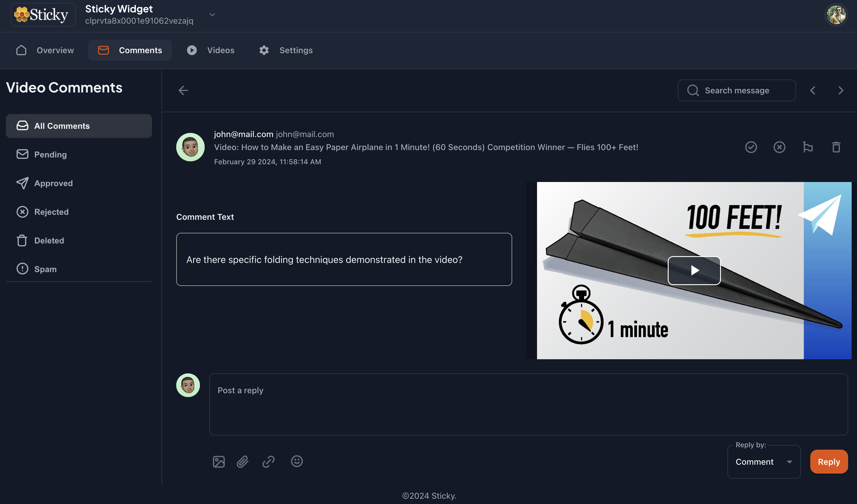Viewport: 857px width, 504px height.
Task: Go to next message chevron
Action: [x=841, y=90]
